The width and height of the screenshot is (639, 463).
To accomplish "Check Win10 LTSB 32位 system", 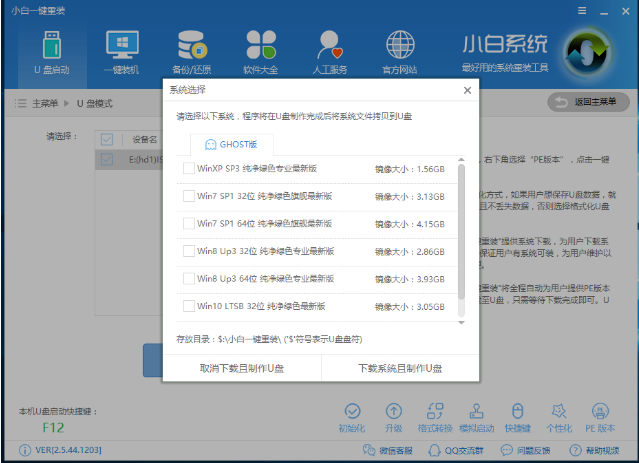I will pyautogui.click(x=189, y=306).
